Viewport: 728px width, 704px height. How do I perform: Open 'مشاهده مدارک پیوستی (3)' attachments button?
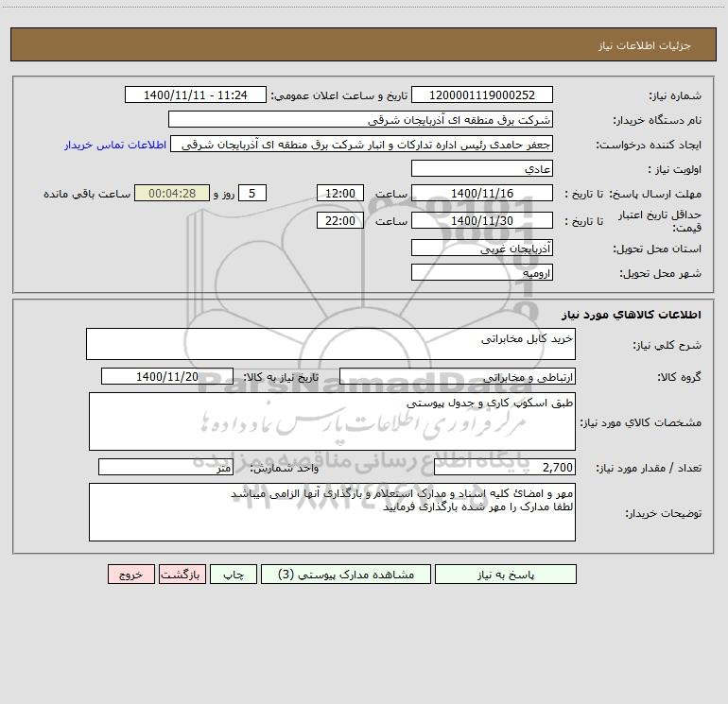point(346,574)
